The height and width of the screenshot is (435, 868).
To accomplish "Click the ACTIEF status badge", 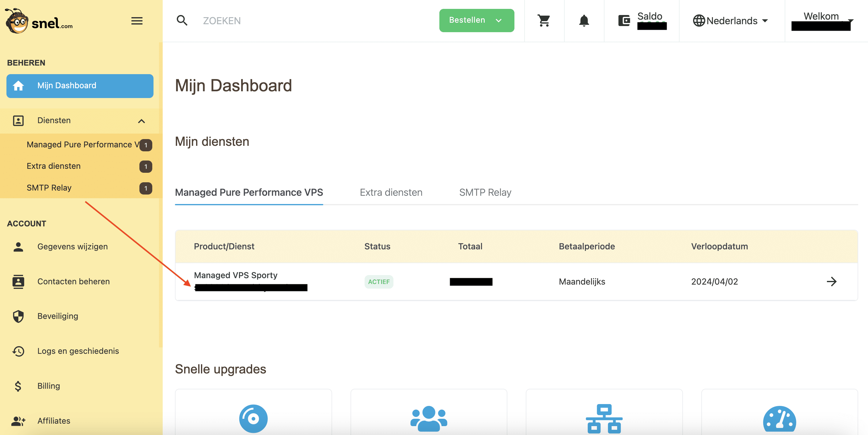I will click(379, 282).
